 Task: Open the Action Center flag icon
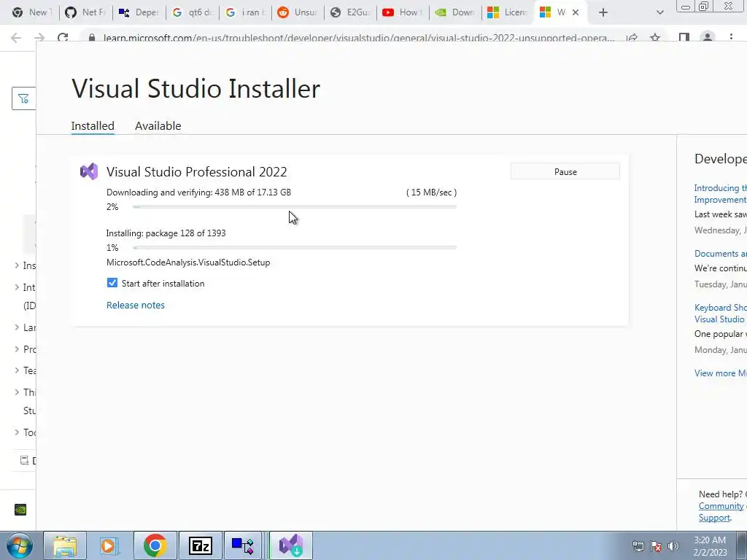[x=656, y=546]
